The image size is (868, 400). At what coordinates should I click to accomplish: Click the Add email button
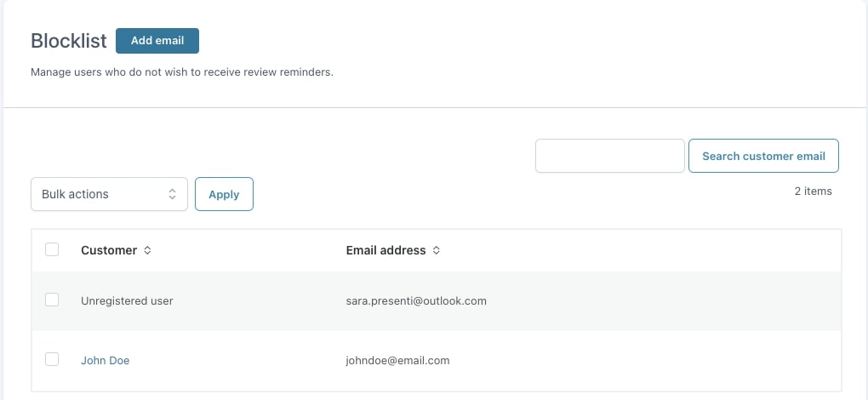click(x=157, y=41)
